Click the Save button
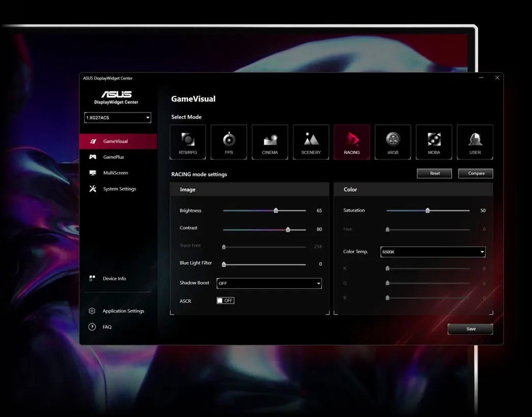This screenshot has width=532, height=417. pos(470,329)
